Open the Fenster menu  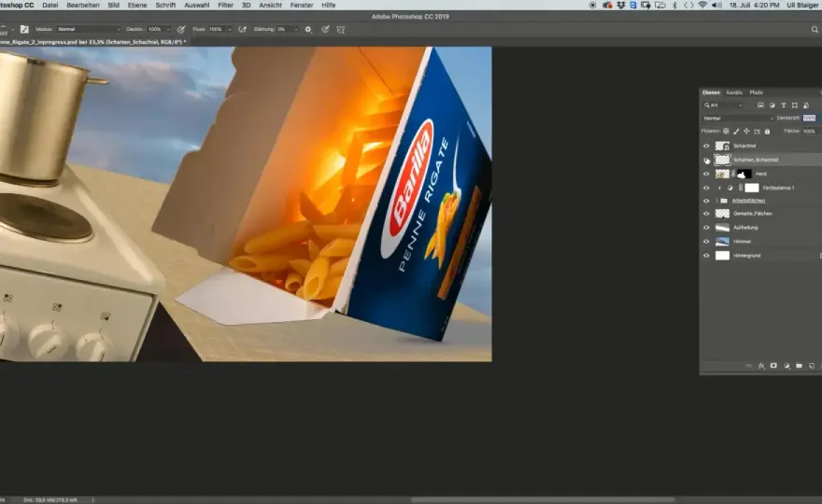point(302,5)
